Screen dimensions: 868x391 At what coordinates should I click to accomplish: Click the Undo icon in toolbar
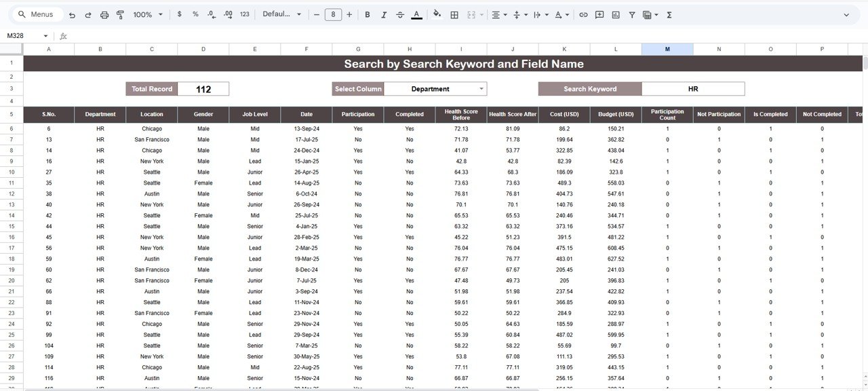tap(72, 14)
